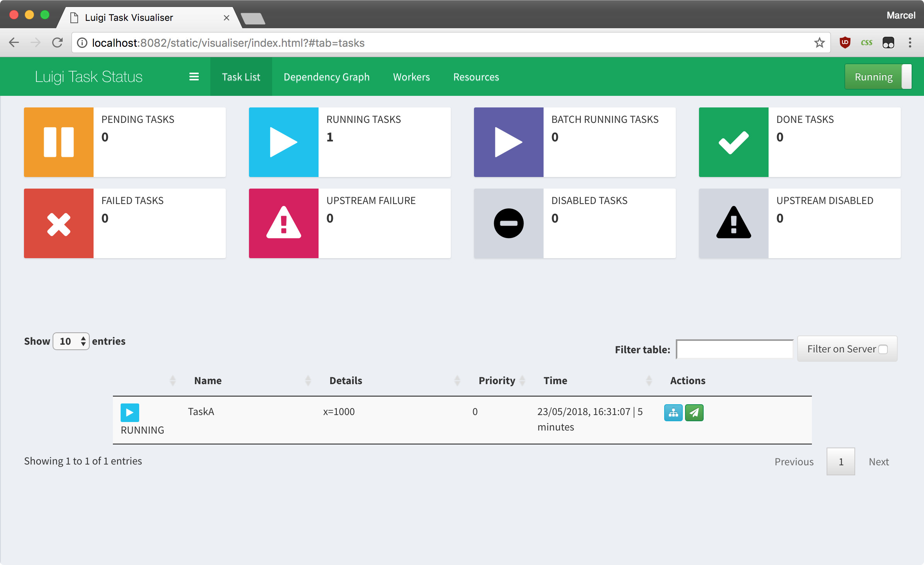Click TaskA green paper plane action icon
Image resolution: width=924 pixels, height=565 pixels.
coord(694,413)
